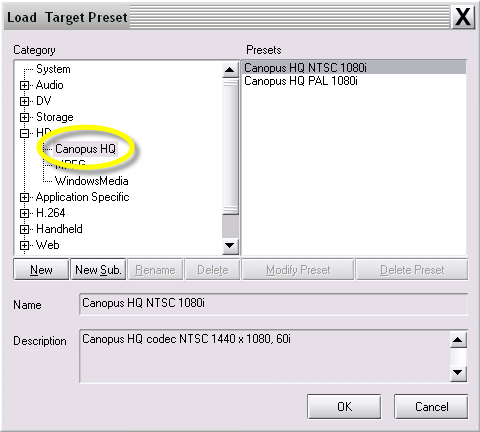The width and height of the screenshot is (480, 432).
Task: Select the Handheld category label
Action: 59,229
